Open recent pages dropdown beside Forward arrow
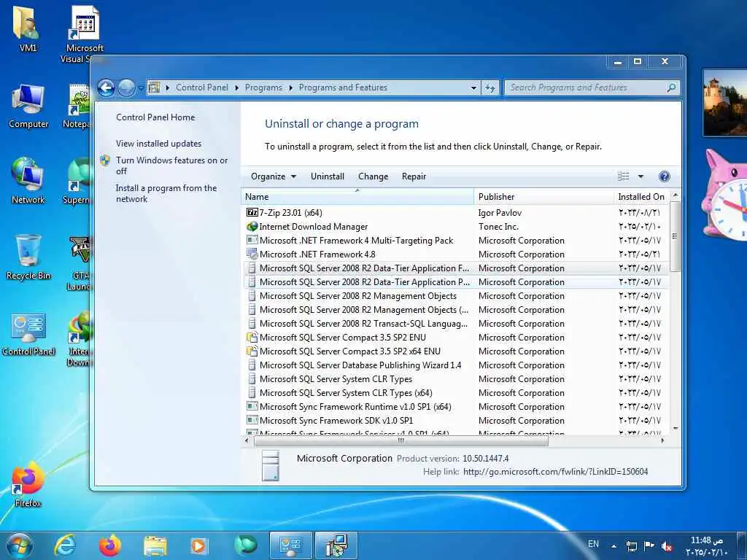Image resolution: width=747 pixels, height=560 pixels. coord(141,88)
